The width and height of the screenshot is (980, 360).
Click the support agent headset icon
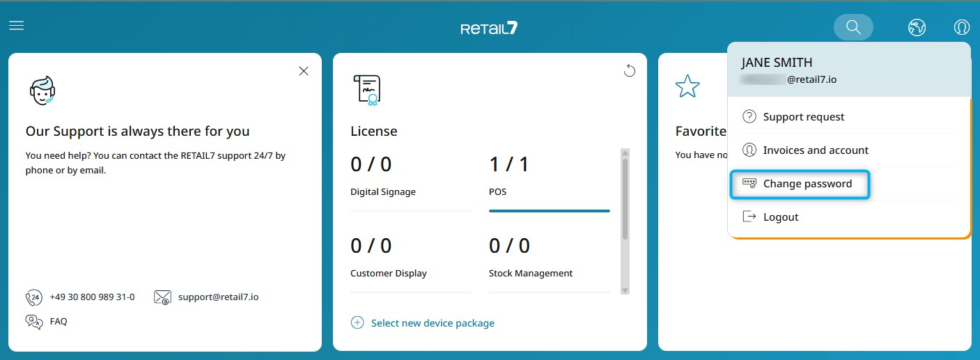42,90
